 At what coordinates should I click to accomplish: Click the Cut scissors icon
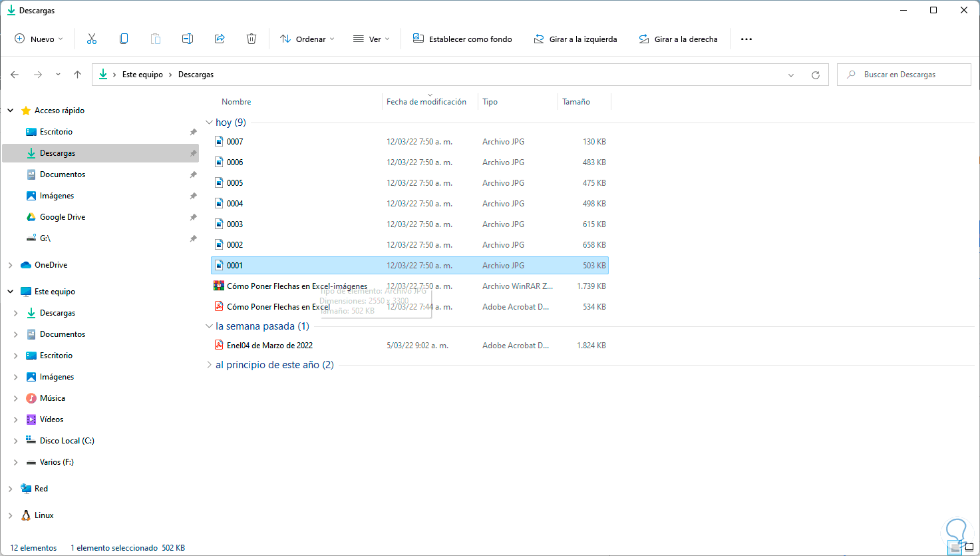(92, 39)
